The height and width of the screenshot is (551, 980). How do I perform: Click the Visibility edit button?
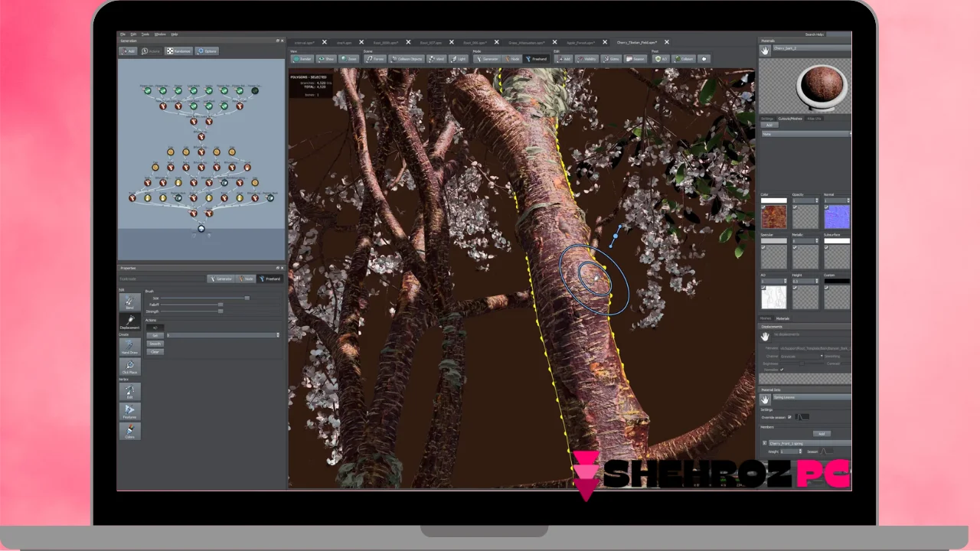click(586, 58)
